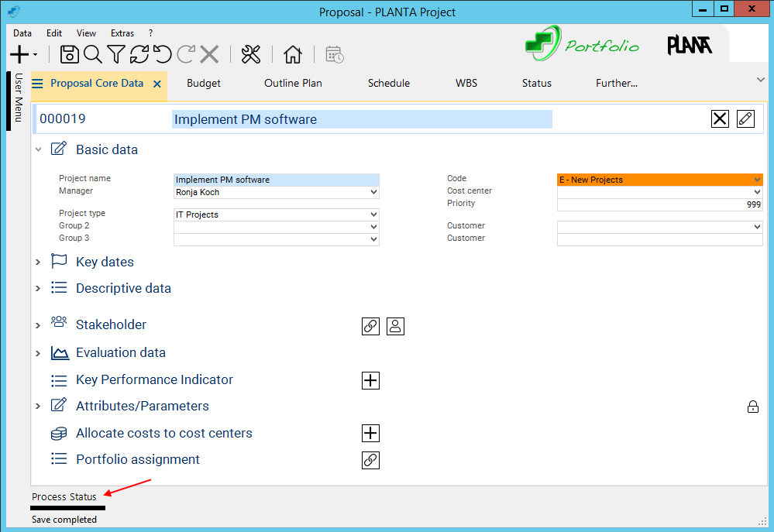This screenshot has width=774, height=532.
Task: Click plus next to Allocate costs to cost centers
Action: (x=370, y=434)
